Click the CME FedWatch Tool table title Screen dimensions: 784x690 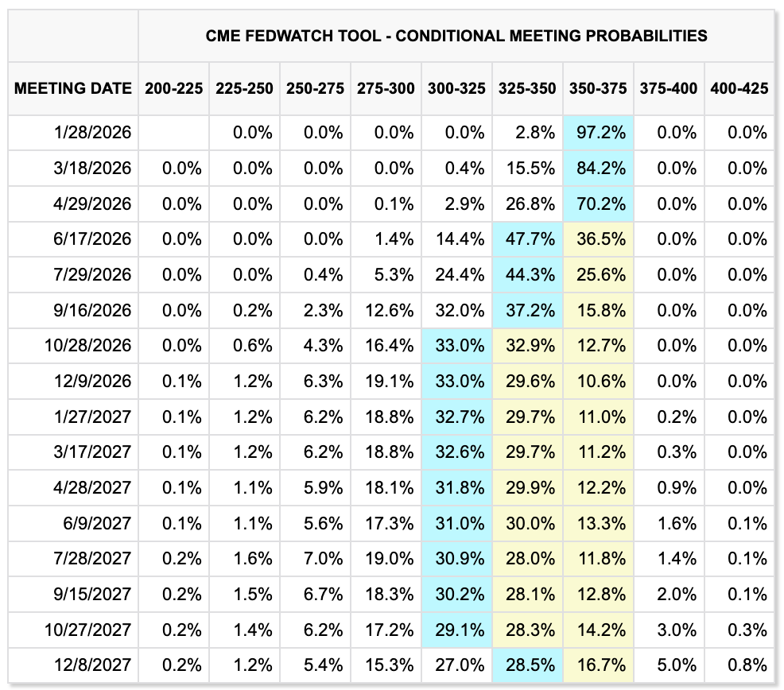coord(456,36)
